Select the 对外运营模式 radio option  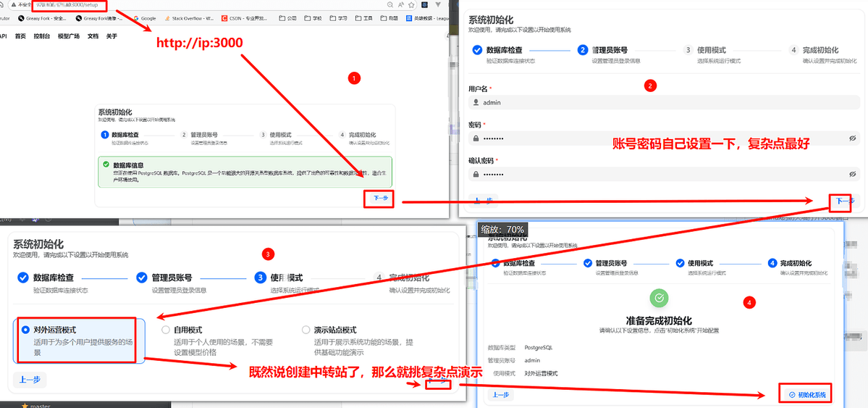pos(25,330)
